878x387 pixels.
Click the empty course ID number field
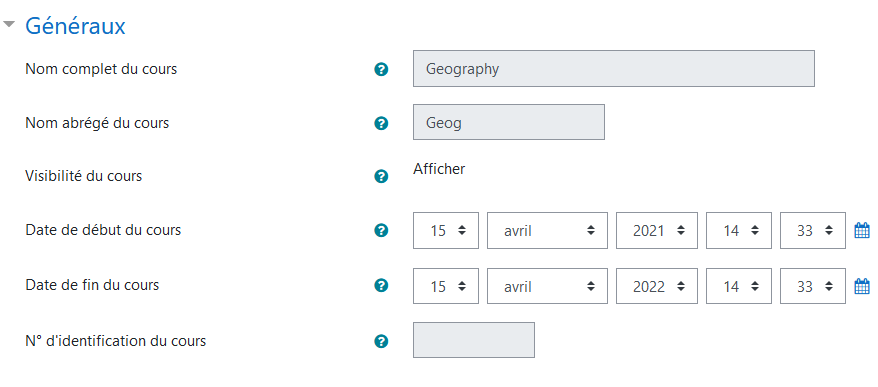tap(474, 340)
